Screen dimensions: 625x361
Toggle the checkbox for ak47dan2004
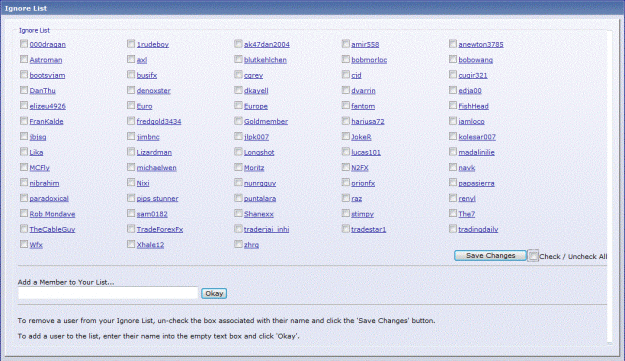pos(238,44)
